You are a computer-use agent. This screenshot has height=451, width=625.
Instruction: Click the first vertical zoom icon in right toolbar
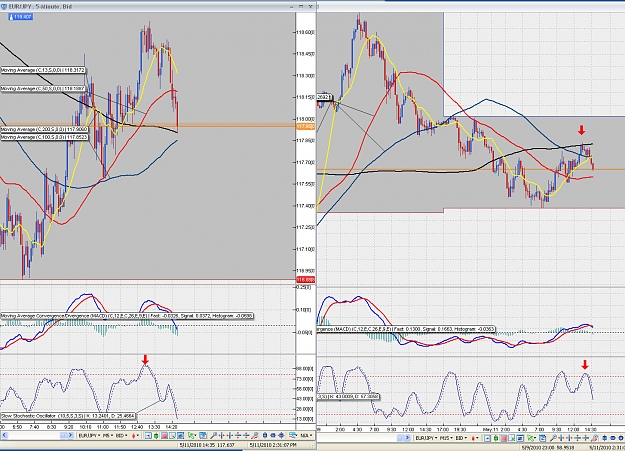point(578,438)
